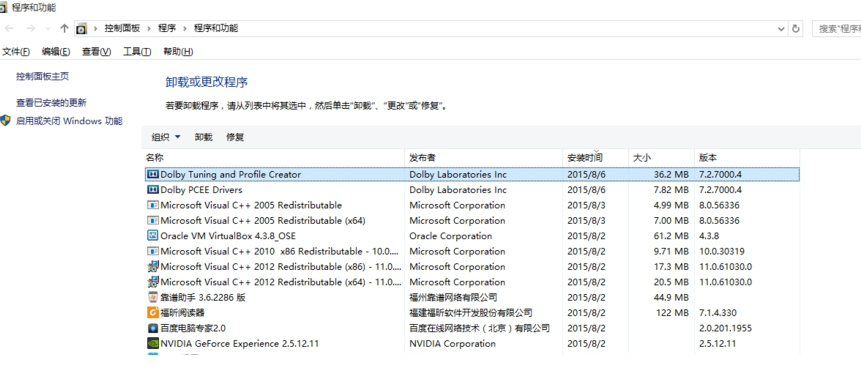The image size is (861, 369).
Task: Click version value 10.0.30319
Action: 722,251
